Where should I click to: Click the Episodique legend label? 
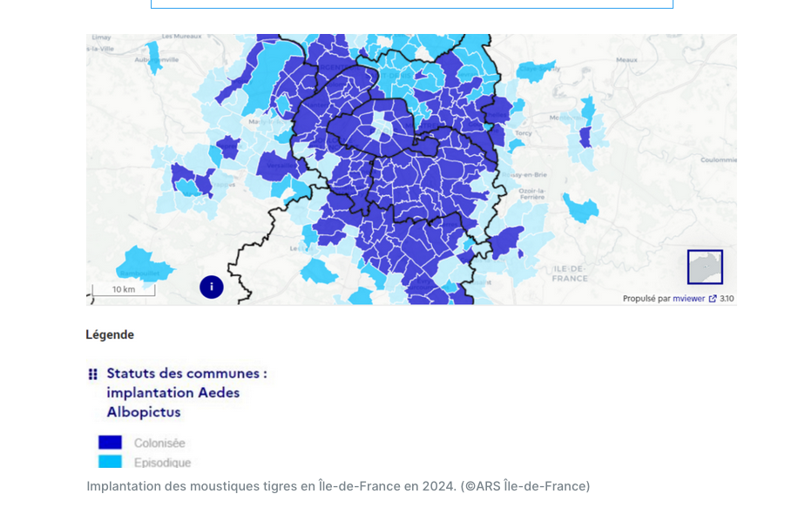point(162,463)
